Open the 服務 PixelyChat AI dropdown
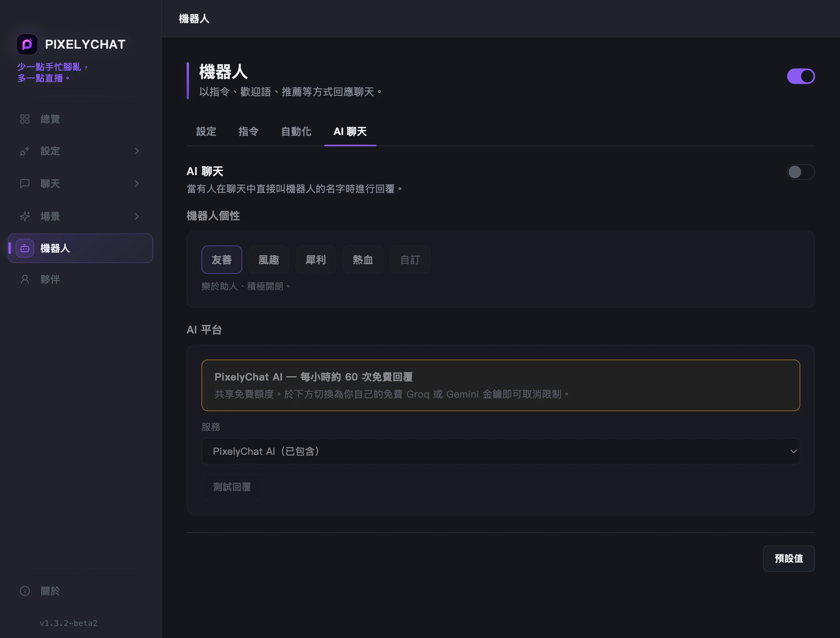This screenshot has height=638, width=840. point(500,451)
